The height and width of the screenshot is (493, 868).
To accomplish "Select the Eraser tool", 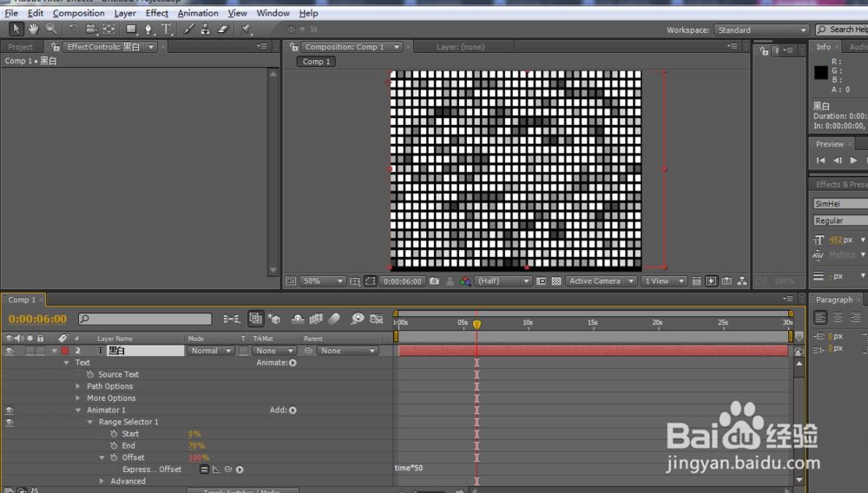I will (223, 30).
